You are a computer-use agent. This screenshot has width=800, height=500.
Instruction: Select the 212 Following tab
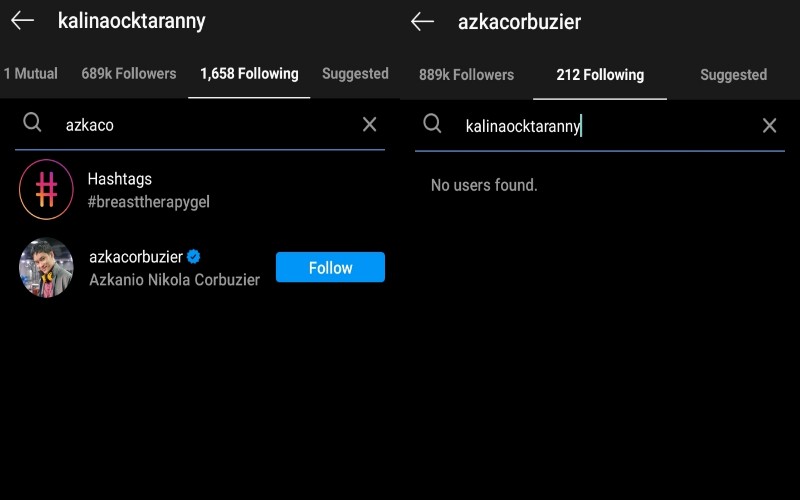[x=600, y=75]
